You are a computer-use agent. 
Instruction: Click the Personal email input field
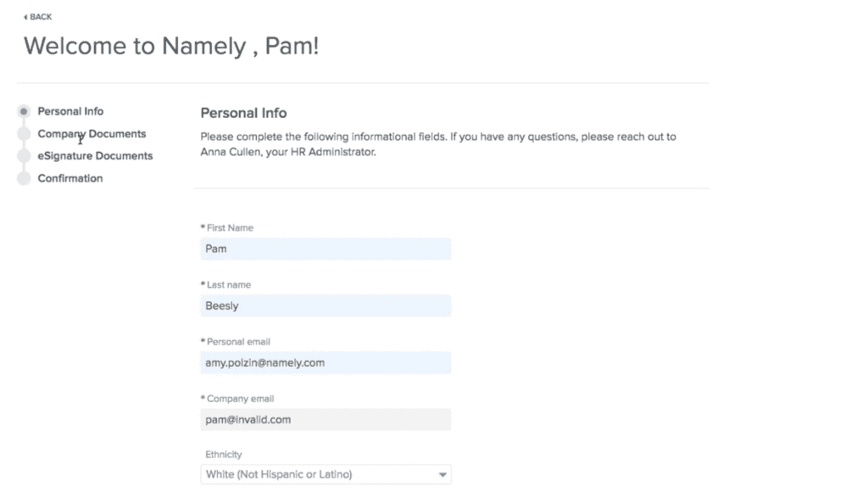(325, 363)
